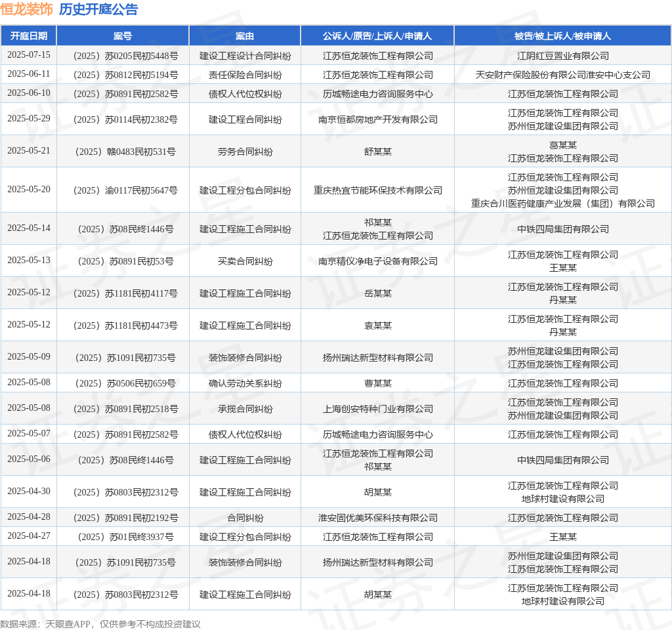Select the date 2025-06-11
Screen dimensions: 672x630
click(x=29, y=73)
